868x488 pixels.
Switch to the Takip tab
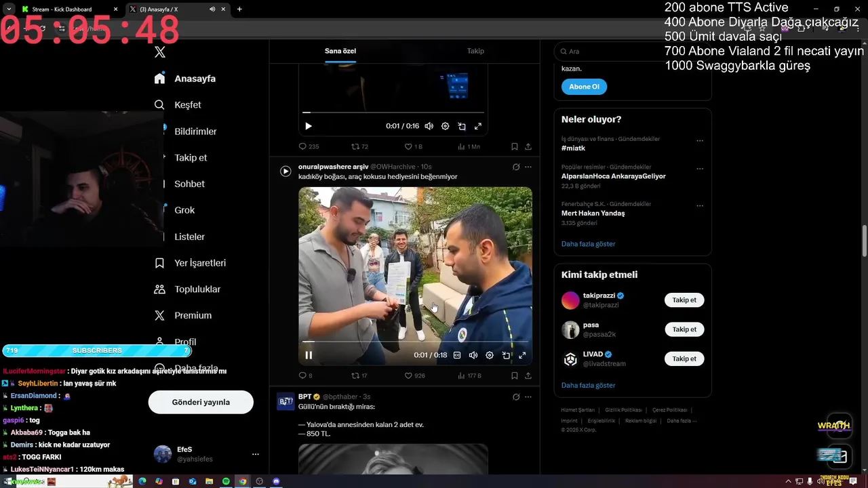click(475, 51)
